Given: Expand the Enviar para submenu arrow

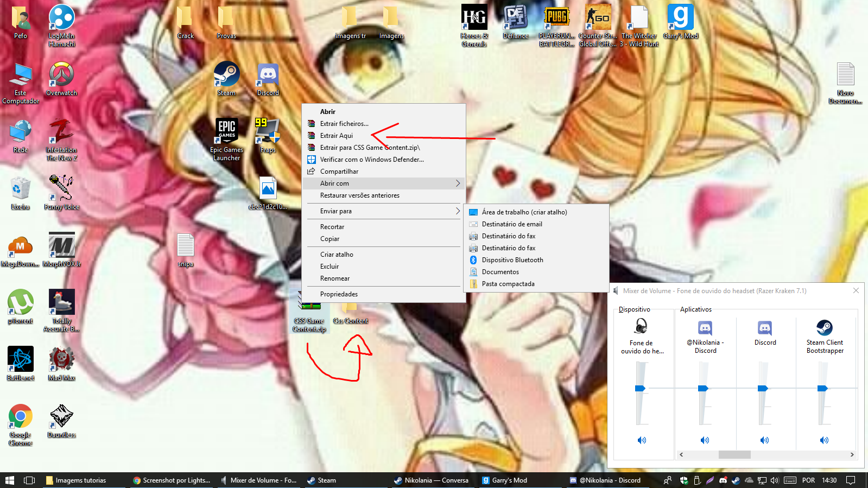Looking at the screenshot, I should (458, 211).
